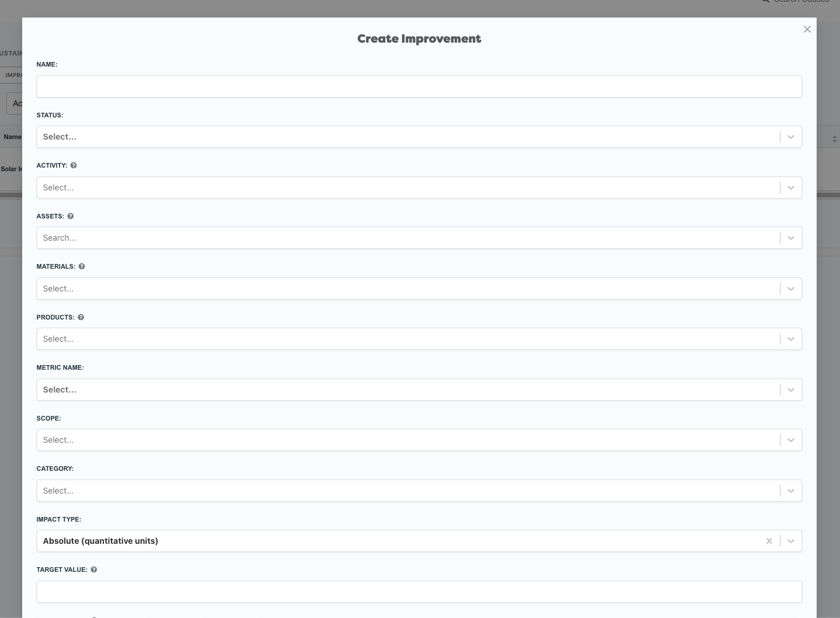
Task: Click into the Name text field
Action: click(419, 86)
